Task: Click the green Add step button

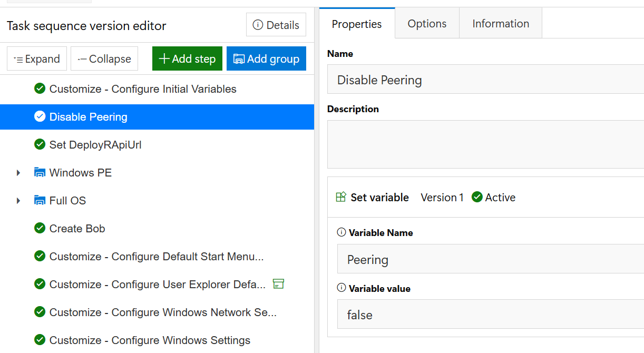Action: 187,58
